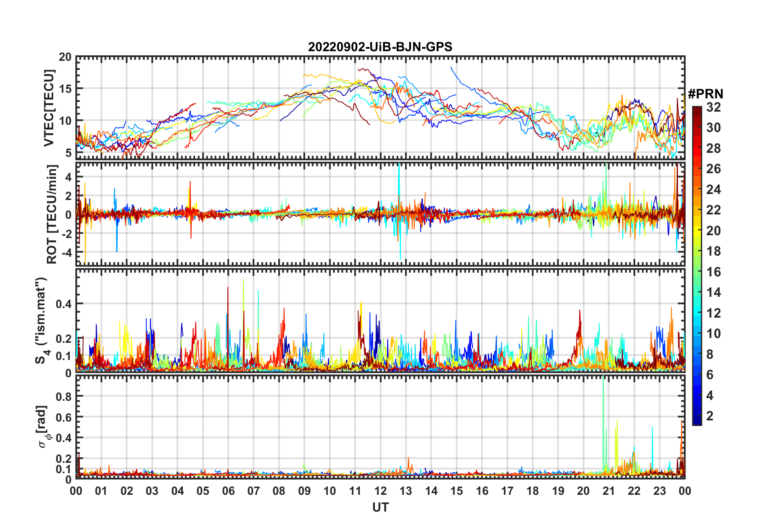Click the 20 tick label on the VTEC axis
The width and height of the screenshot is (761, 532).
click(65, 57)
